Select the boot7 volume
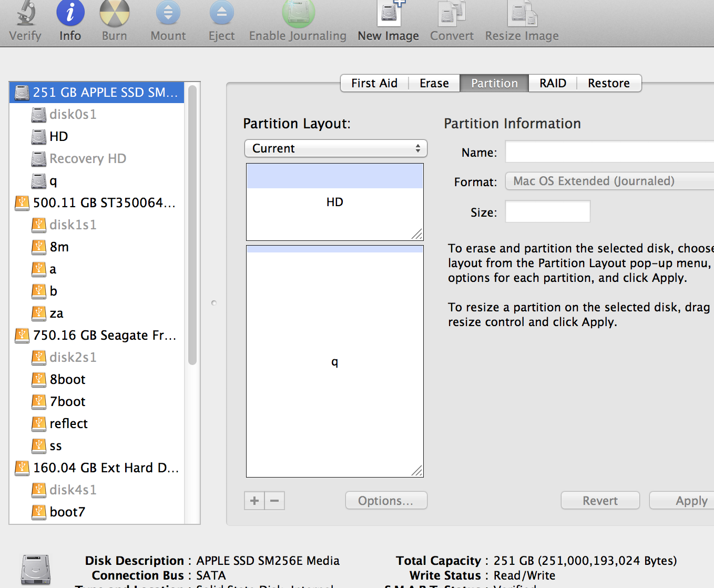 pos(97,512)
